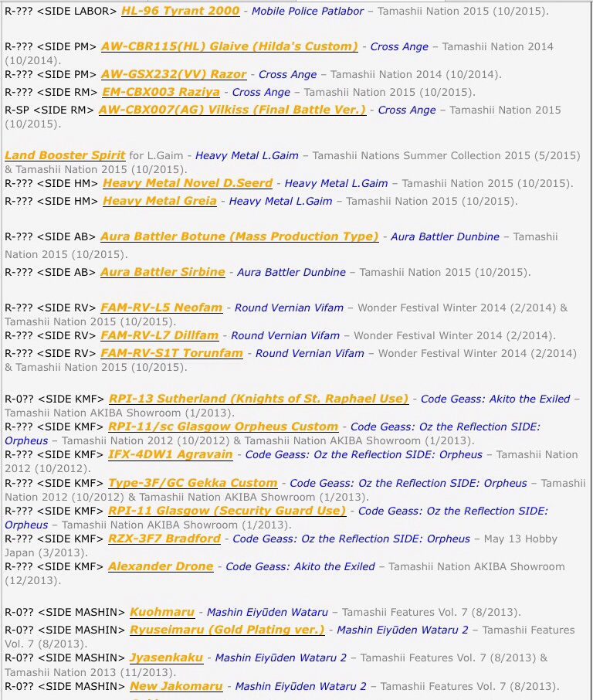This screenshot has width=593, height=700.
Task: Click Aura Battler Dunbine text beside Sirbine
Action: 291,272
